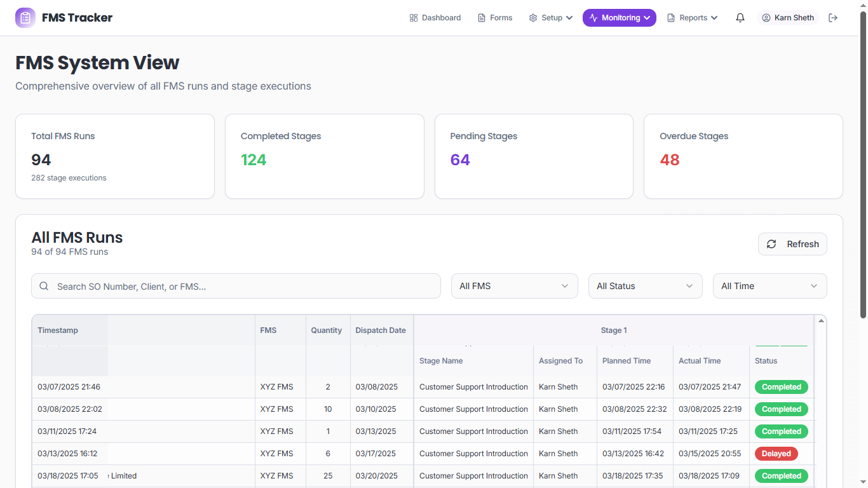Open the All Time filter dropdown
This screenshot has width=868, height=488.
point(770,286)
